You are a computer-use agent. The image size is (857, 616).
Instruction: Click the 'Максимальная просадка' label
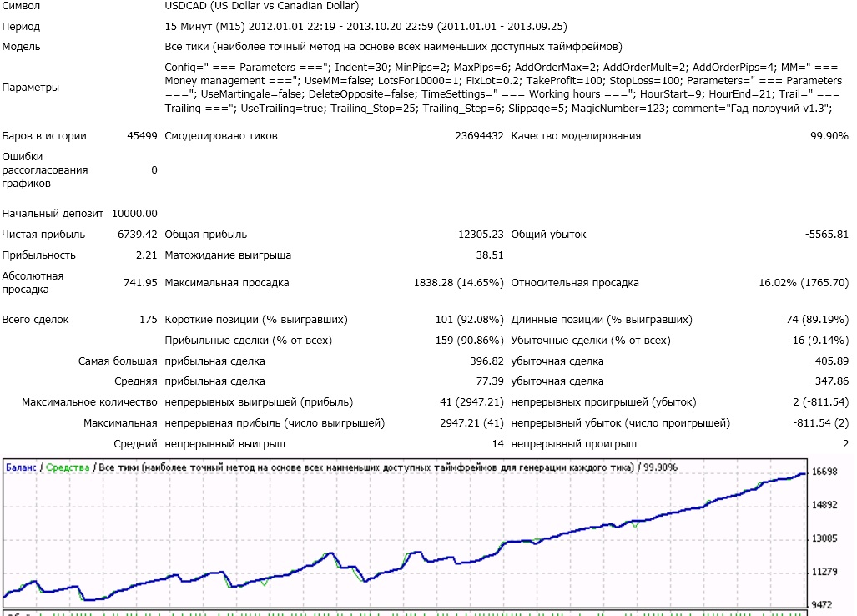(227, 283)
